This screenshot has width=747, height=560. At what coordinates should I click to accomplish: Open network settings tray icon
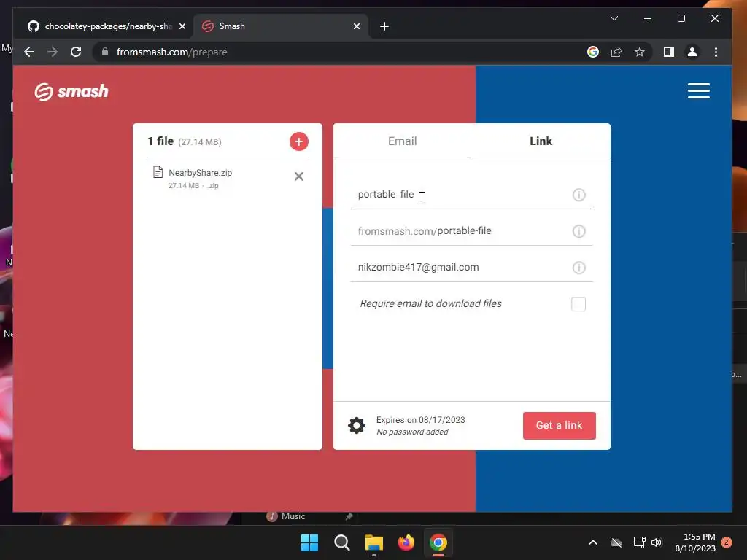tap(639, 542)
